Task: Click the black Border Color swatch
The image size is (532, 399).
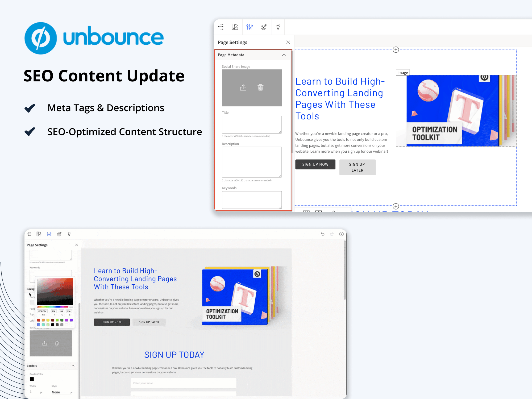Action: 32,379
